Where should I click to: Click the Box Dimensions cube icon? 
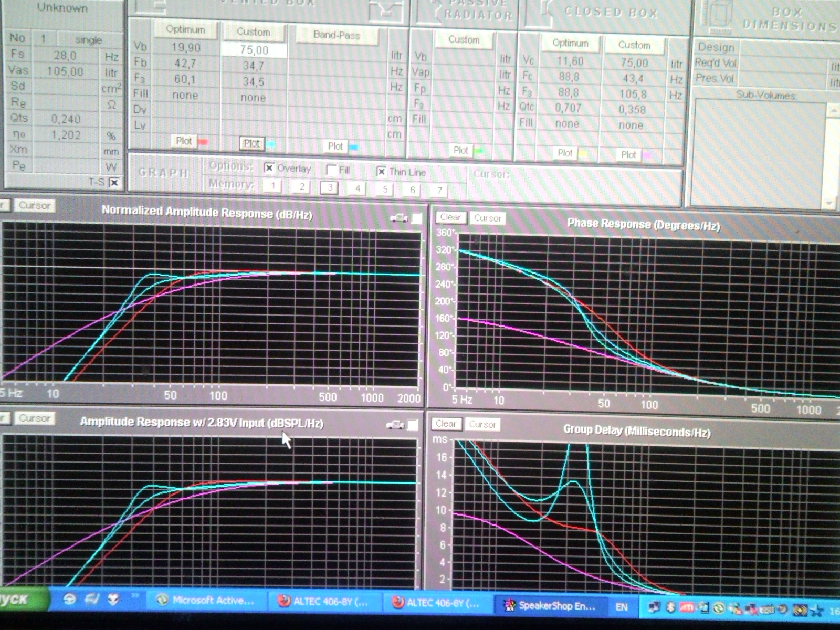716,15
